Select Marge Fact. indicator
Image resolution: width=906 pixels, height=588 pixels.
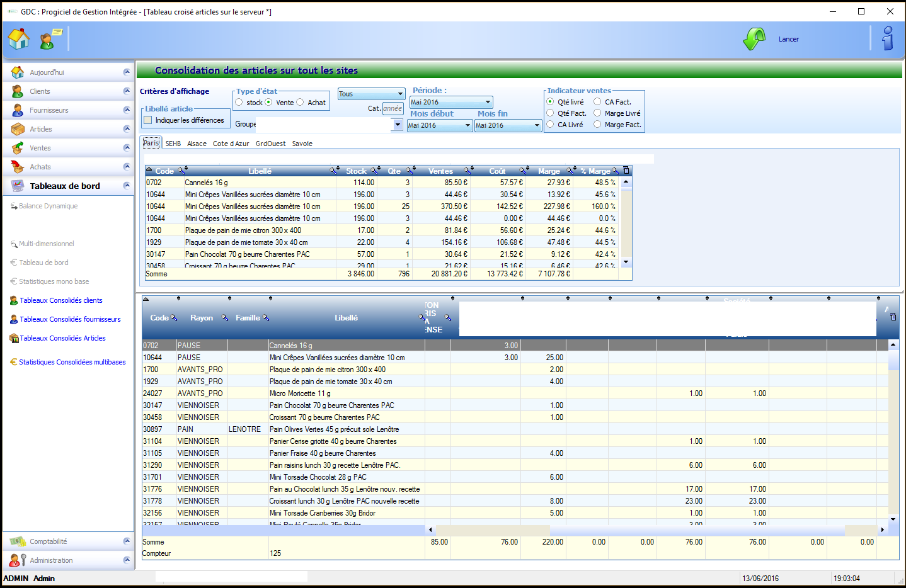(x=597, y=124)
